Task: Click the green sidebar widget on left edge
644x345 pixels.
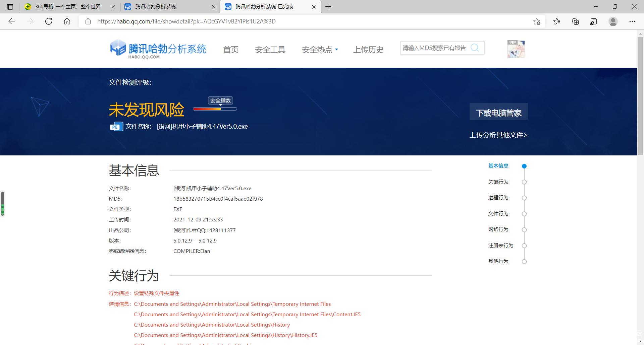Action: point(3,204)
